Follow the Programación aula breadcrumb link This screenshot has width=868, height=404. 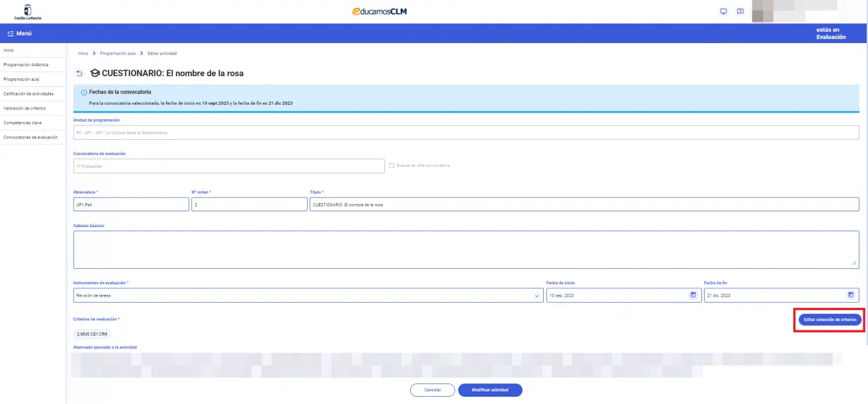[x=117, y=53]
